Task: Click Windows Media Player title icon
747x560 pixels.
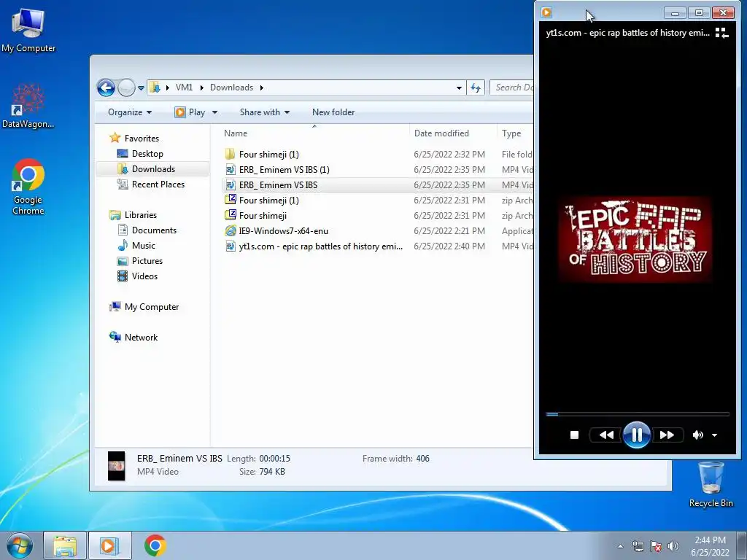Action: tap(546, 12)
